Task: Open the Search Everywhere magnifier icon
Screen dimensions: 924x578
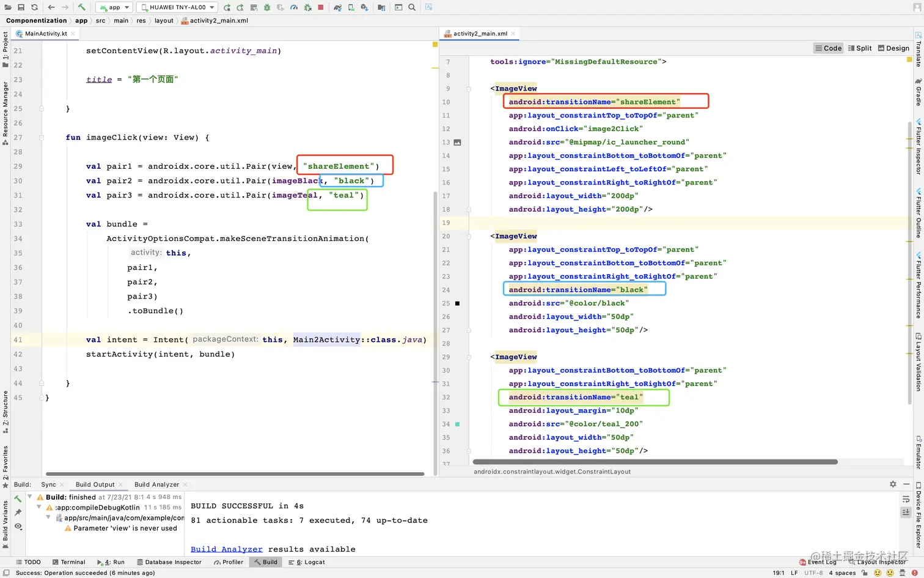Action: tap(412, 7)
